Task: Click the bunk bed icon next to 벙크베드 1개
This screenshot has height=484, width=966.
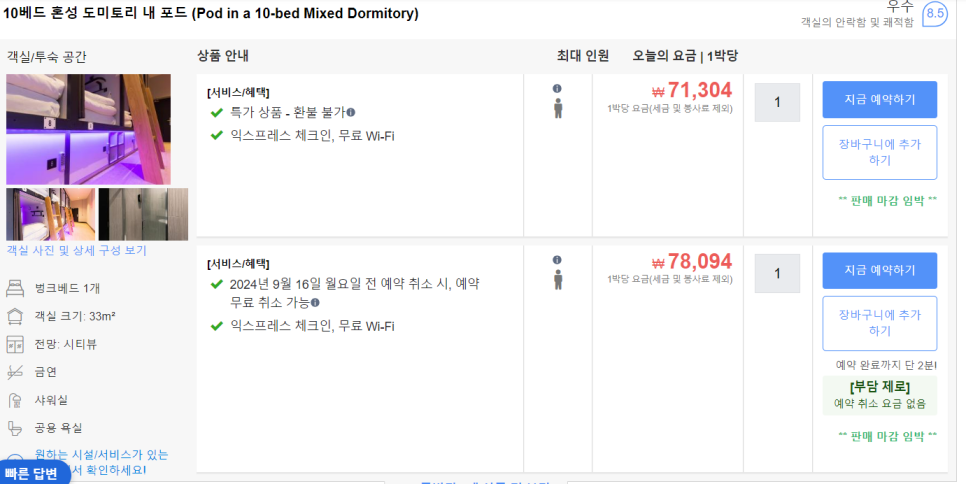Action: coord(15,288)
